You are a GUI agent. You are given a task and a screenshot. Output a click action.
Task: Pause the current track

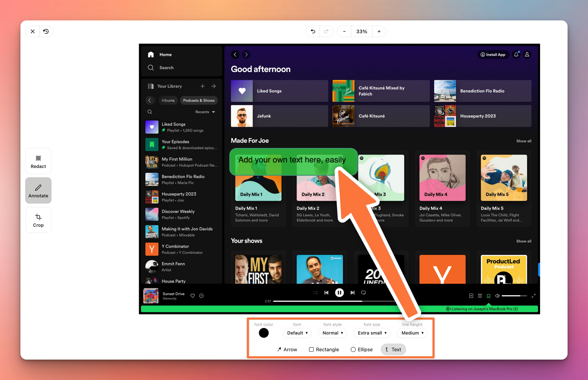point(339,293)
